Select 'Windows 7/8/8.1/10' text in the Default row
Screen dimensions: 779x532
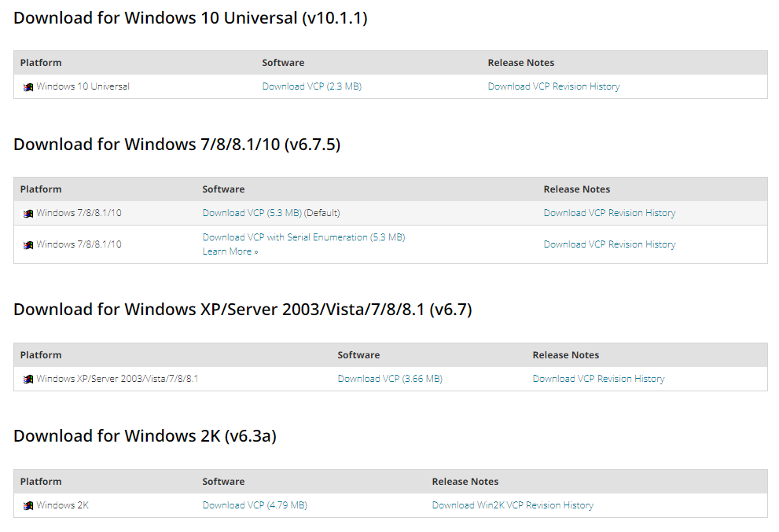79,213
